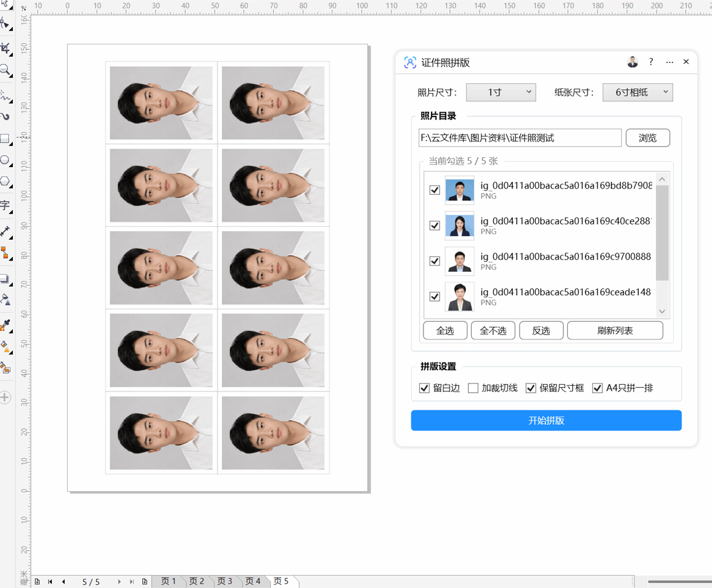Uncheck the photo ending ceade148

click(435, 296)
